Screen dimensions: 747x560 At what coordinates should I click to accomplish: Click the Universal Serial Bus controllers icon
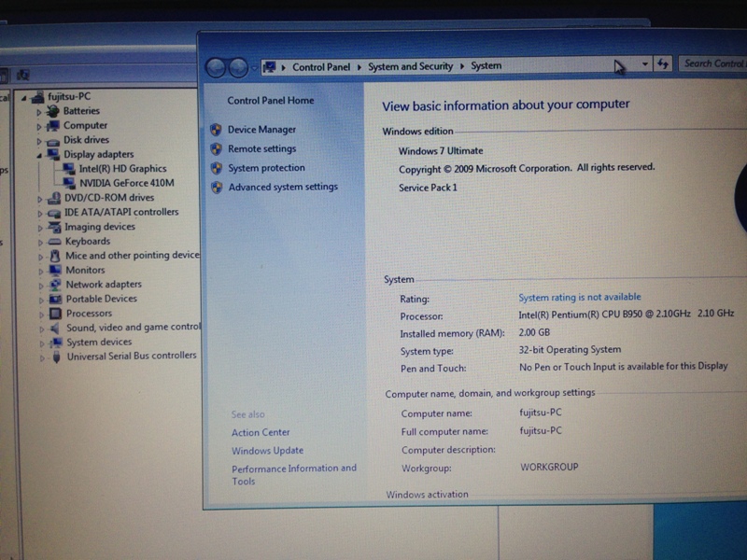point(57,357)
